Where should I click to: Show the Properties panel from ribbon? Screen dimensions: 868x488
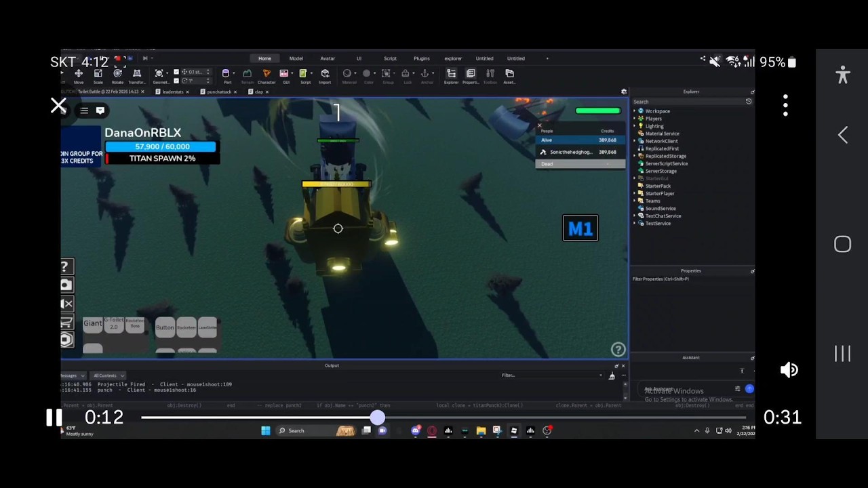(x=471, y=76)
